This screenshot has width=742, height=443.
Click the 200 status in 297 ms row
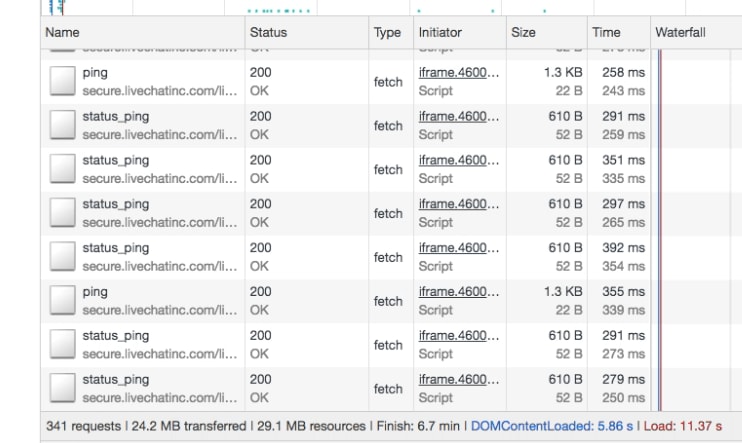click(x=261, y=204)
